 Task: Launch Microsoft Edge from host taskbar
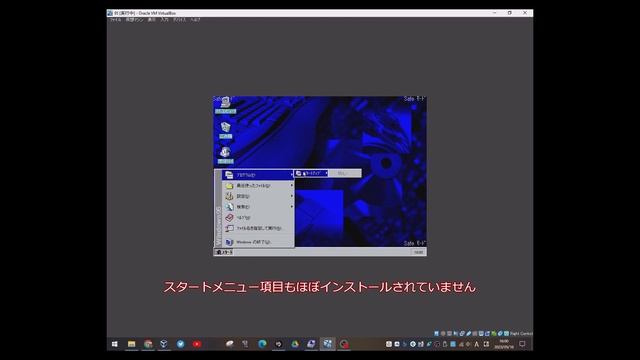(x=262, y=344)
